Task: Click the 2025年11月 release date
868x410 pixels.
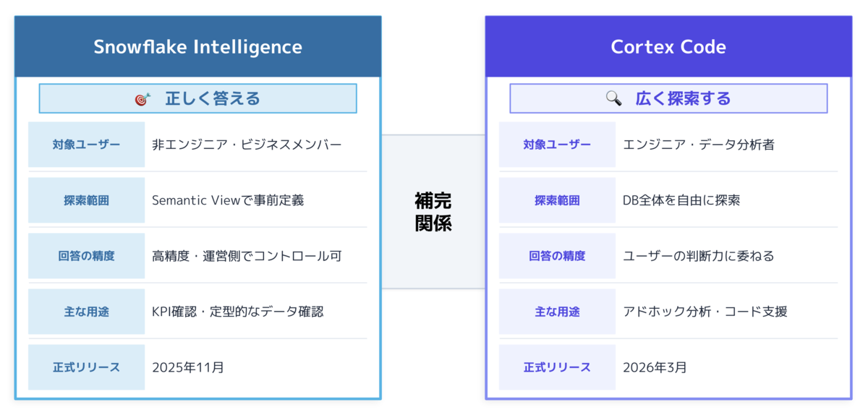Action: [188, 367]
